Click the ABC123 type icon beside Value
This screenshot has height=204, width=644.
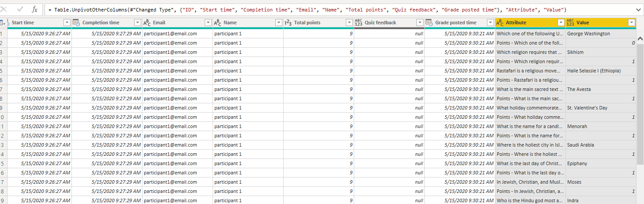pos(570,23)
